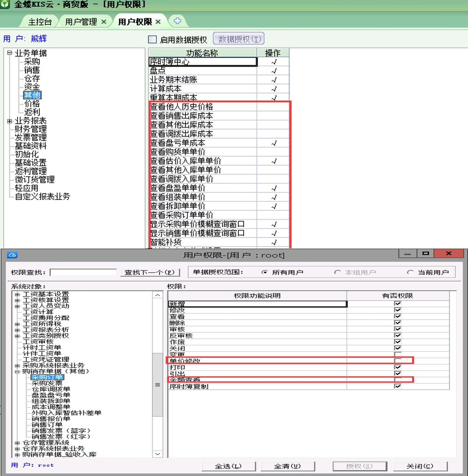Click the 查找下一个(F) button

(x=150, y=272)
